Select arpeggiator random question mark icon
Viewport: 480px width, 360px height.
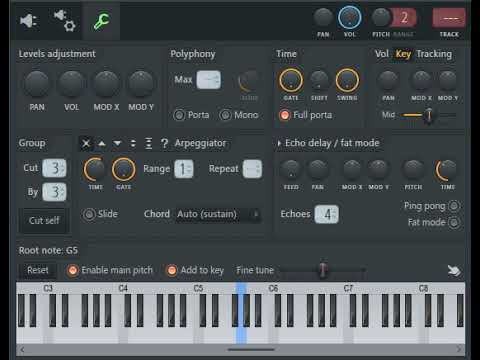coord(164,144)
